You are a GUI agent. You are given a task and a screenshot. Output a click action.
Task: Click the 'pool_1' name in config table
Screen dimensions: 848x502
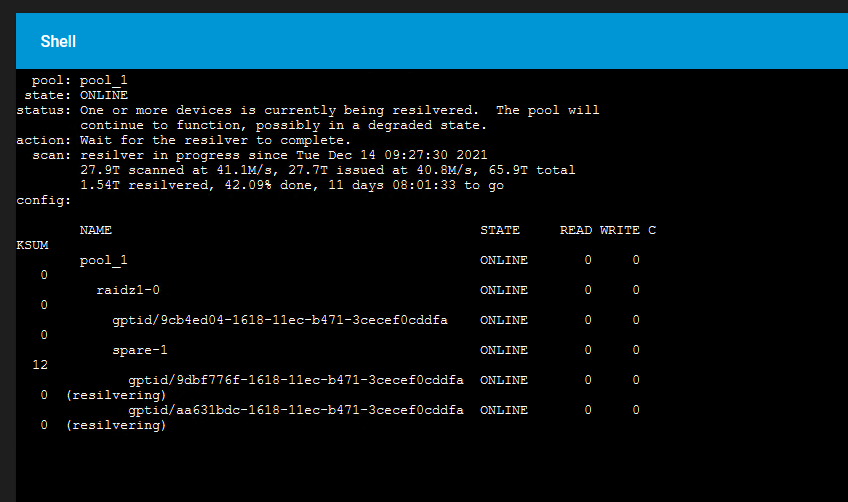tap(104, 261)
